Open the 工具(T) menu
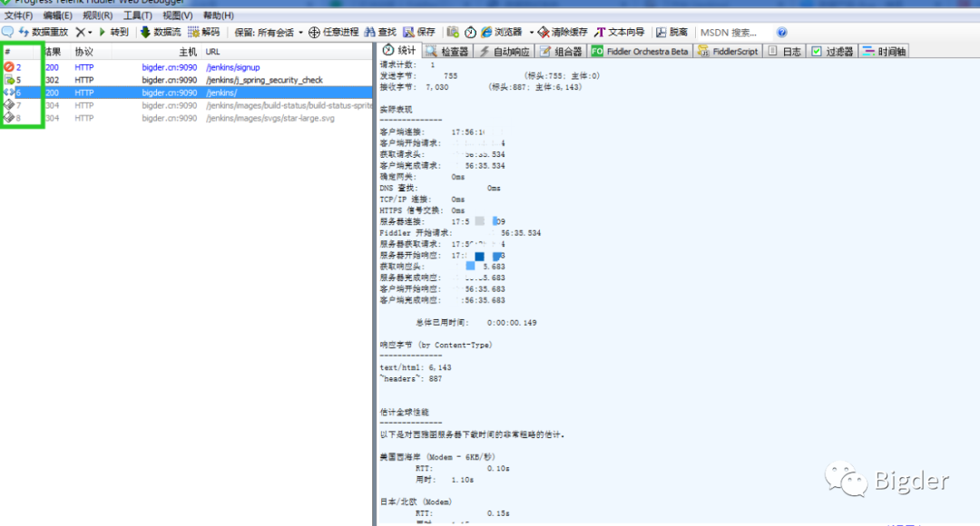Viewport: 980px width, 526px height. tap(138, 15)
